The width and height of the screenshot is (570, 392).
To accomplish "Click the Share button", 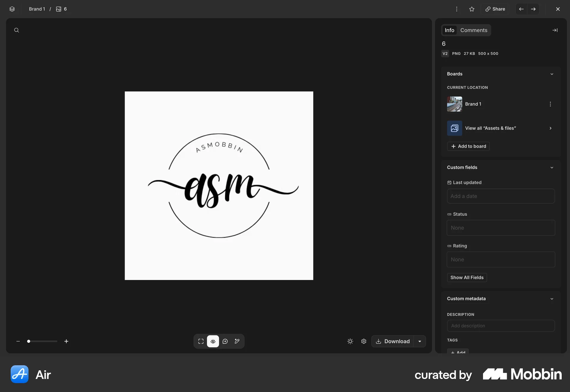I will [x=495, y=9].
